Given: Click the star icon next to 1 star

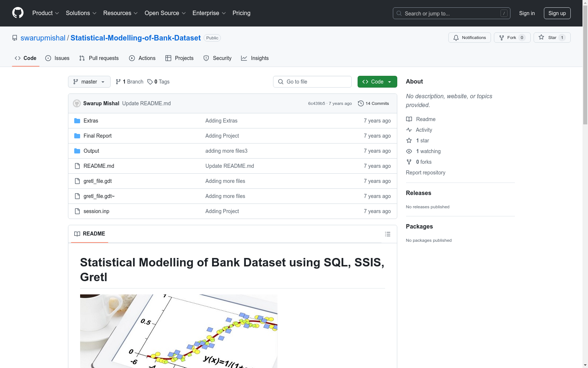Looking at the screenshot, I should click(409, 141).
